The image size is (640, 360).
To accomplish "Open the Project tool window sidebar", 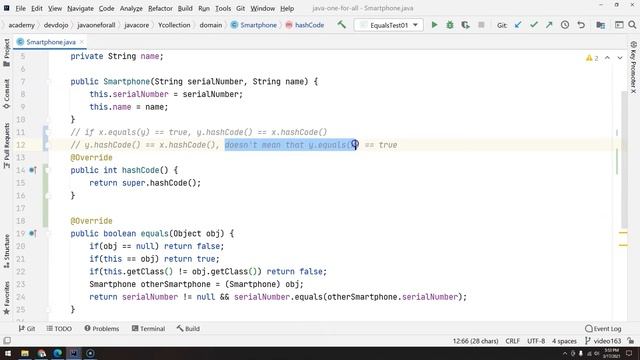I will (x=7, y=53).
